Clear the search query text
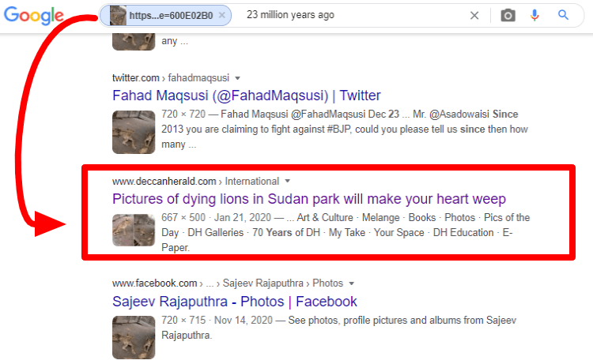 pyautogui.click(x=474, y=15)
